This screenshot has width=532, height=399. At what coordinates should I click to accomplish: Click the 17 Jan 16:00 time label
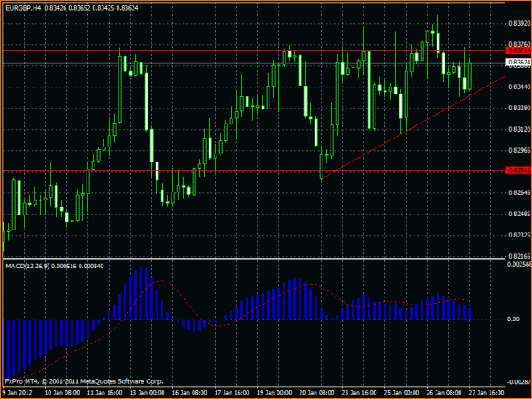click(x=232, y=393)
